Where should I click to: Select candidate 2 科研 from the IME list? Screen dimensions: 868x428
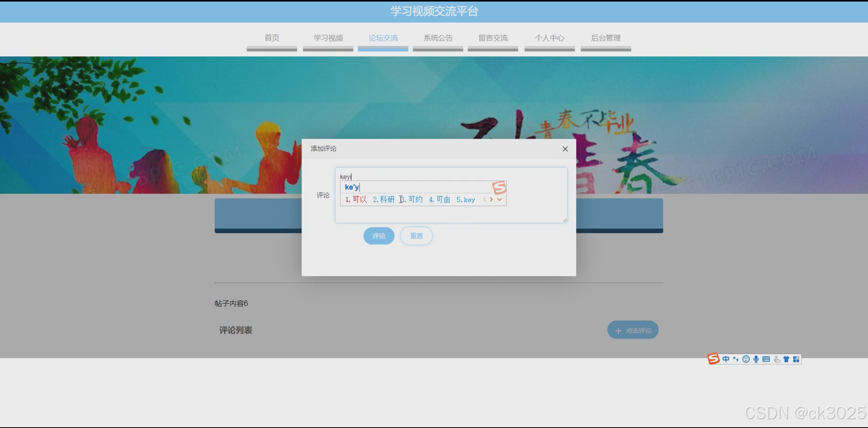coord(384,200)
